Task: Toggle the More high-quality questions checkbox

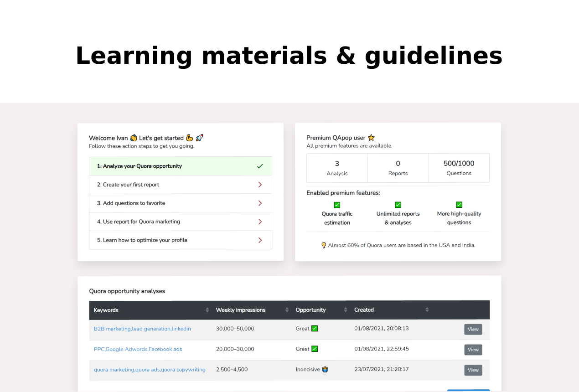Action: (459, 205)
